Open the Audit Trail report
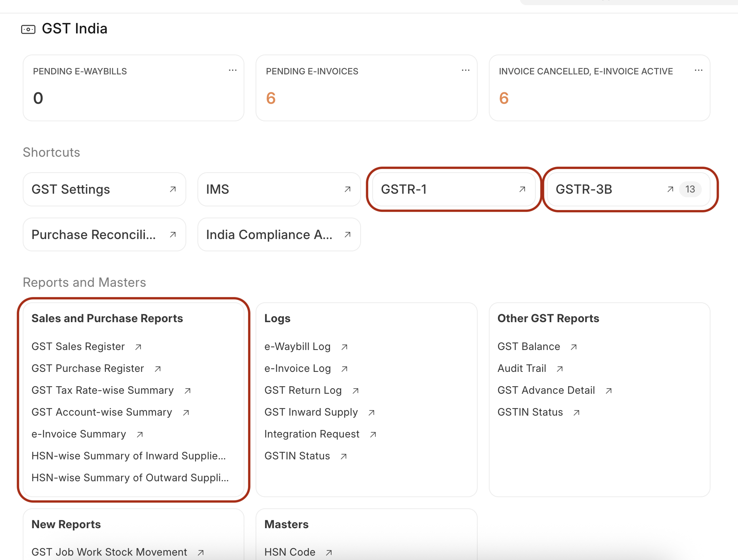 (x=522, y=368)
